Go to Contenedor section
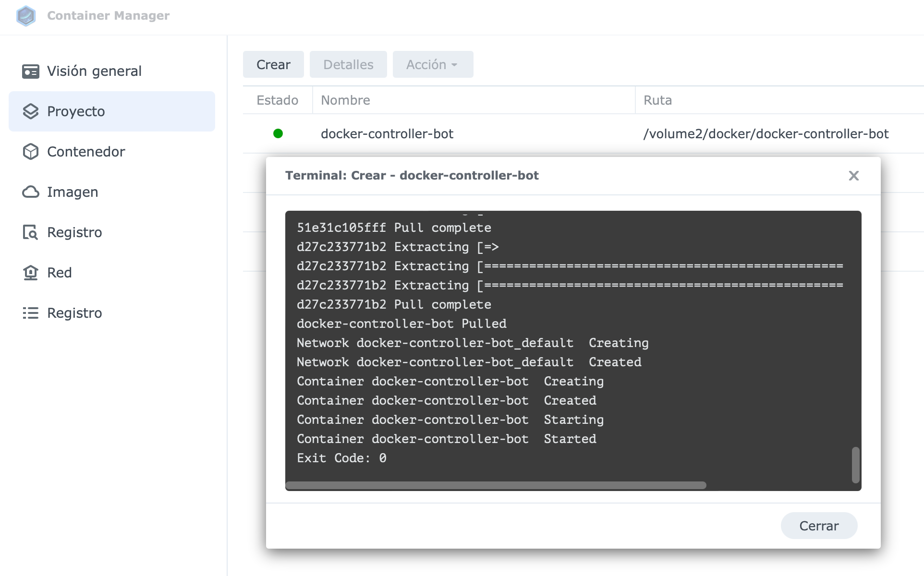The height and width of the screenshot is (576, 924). 112,152
